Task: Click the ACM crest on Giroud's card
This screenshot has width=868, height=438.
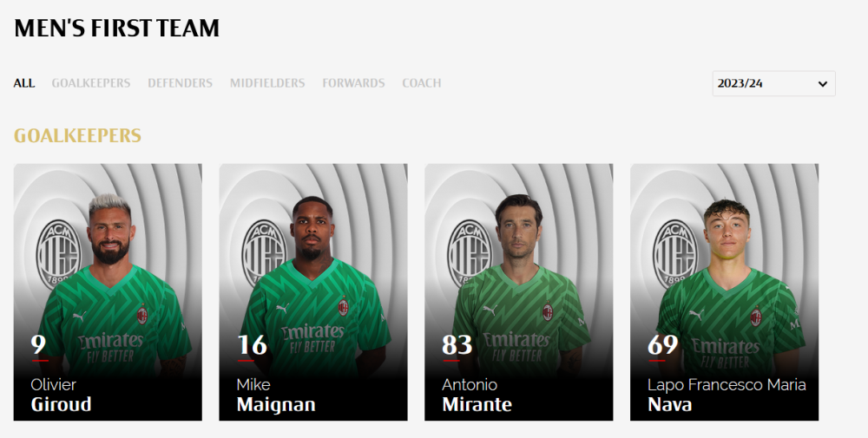Action: click(x=59, y=254)
